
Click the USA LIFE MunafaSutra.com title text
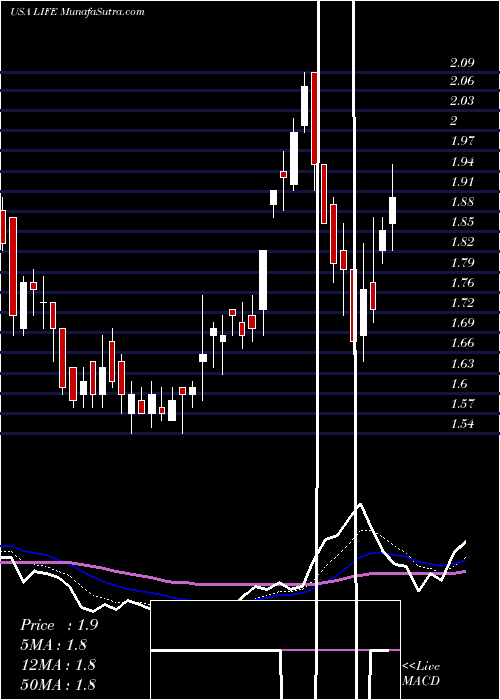(x=77, y=12)
